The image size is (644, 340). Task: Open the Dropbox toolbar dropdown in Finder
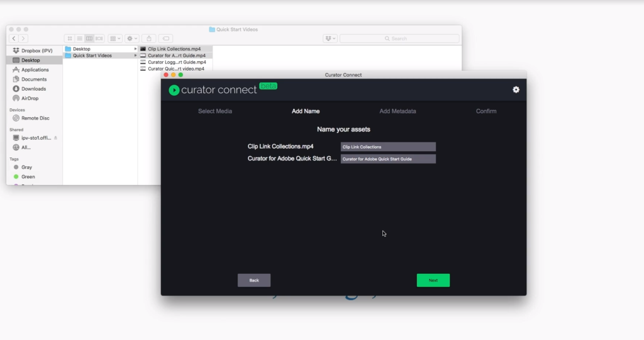click(330, 38)
